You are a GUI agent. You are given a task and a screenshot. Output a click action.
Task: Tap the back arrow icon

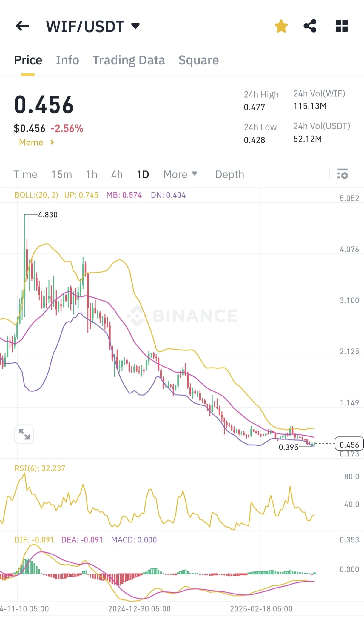click(x=22, y=26)
